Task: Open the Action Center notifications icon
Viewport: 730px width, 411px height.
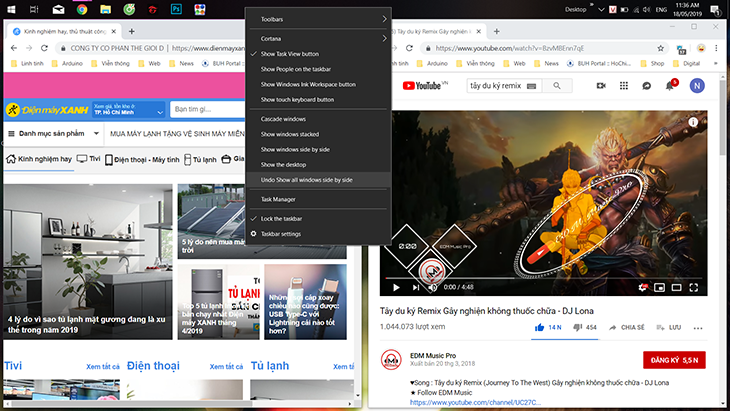Action: (x=715, y=10)
